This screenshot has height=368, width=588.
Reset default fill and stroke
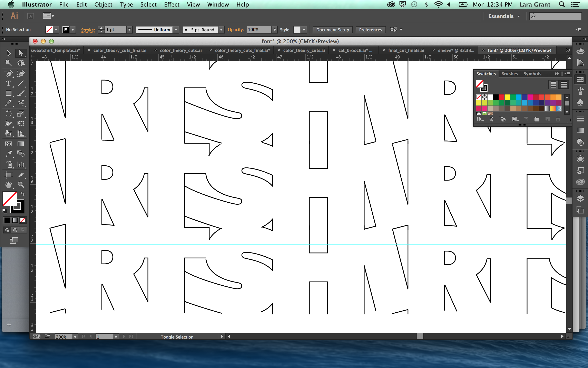point(5,211)
